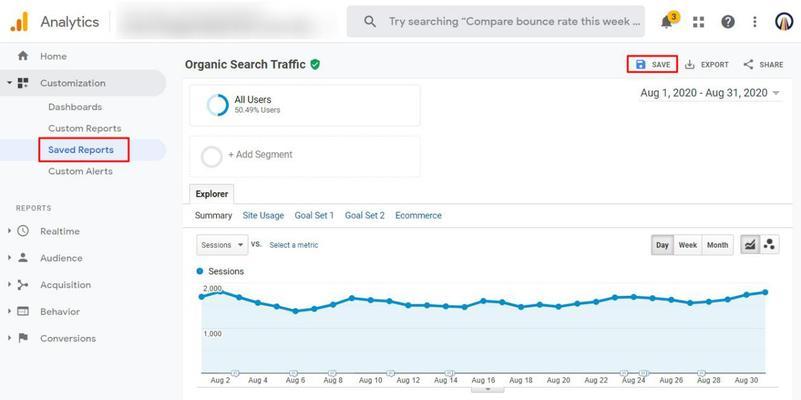Click the Home house icon
Screen dimensions: 801x400
coord(23,56)
